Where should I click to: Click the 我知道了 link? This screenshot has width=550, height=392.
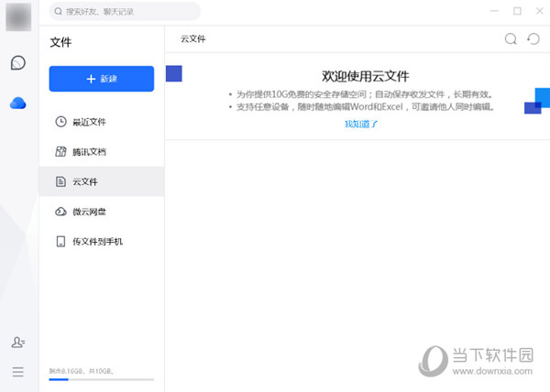pyautogui.click(x=361, y=124)
